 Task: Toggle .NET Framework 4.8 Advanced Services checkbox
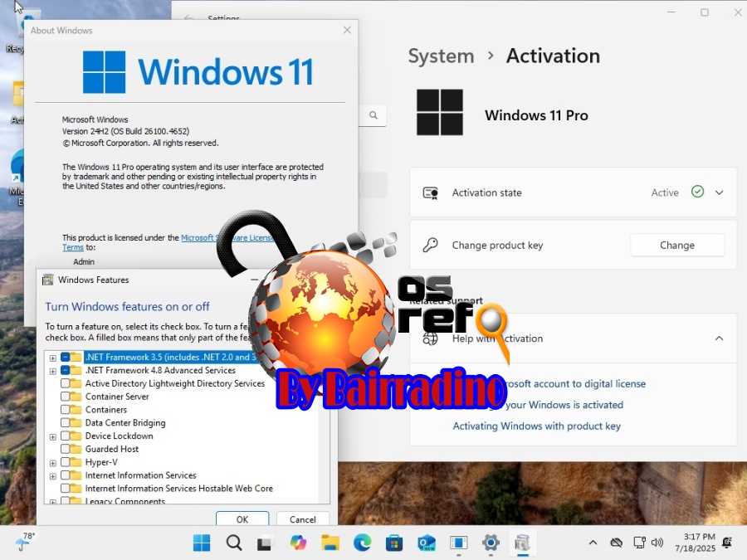tap(66, 371)
